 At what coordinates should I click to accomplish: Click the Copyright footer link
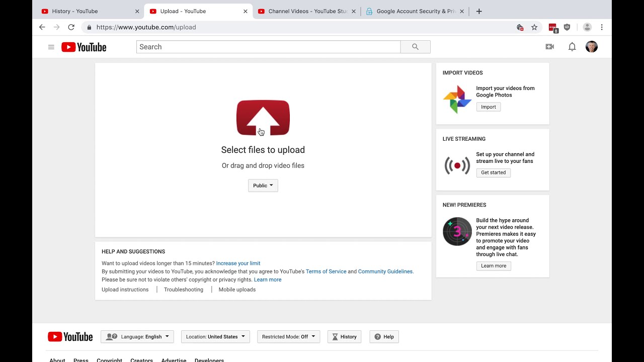[x=110, y=360]
